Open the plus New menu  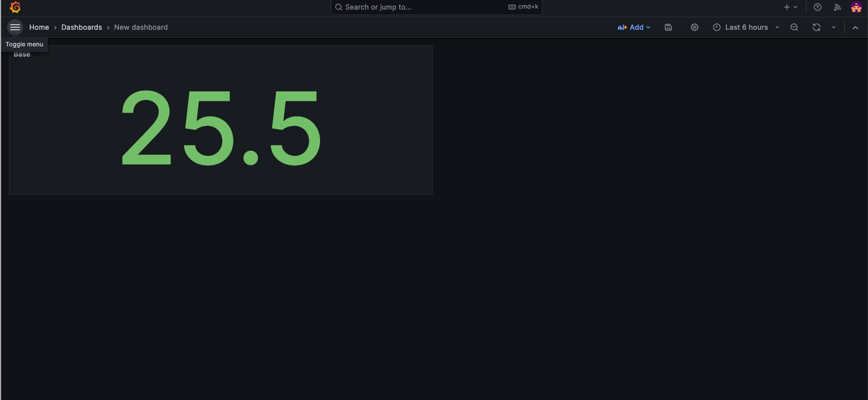790,7
